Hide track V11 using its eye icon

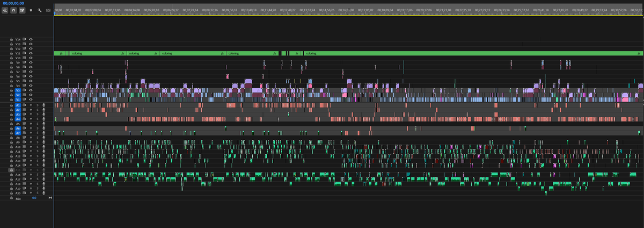pos(31,53)
